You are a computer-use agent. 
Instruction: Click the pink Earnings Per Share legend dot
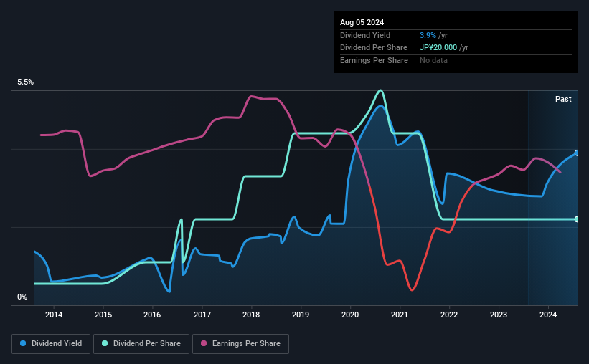click(x=204, y=343)
